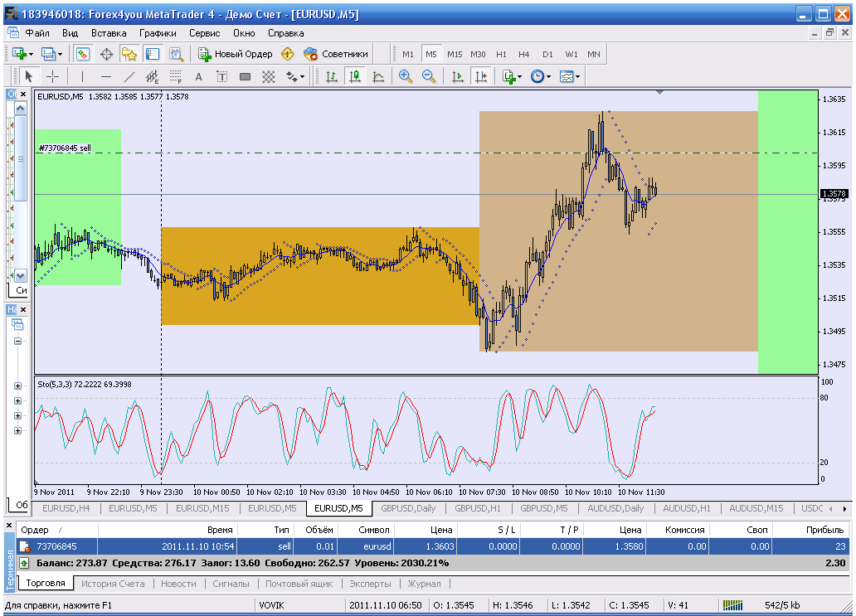856x616 pixels.
Task: Select the text label T tool
Action: click(x=221, y=77)
